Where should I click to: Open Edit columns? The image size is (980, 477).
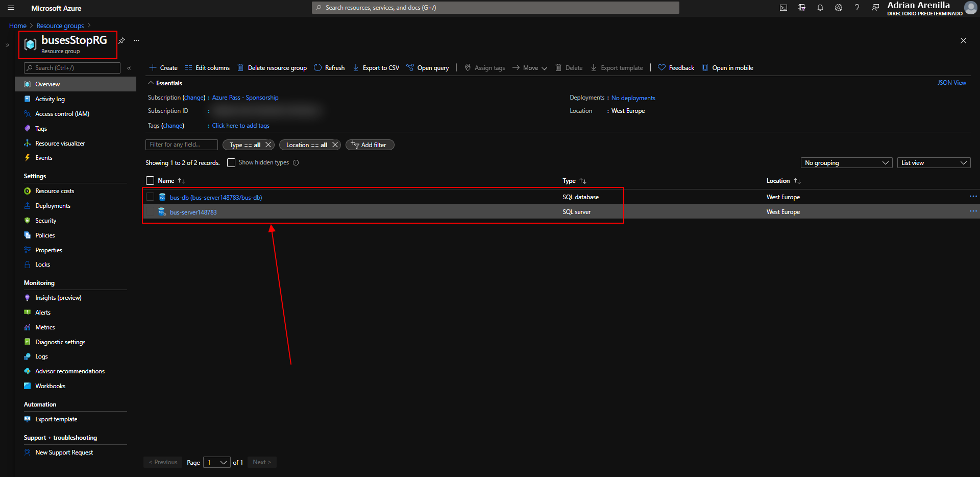(x=207, y=68)
